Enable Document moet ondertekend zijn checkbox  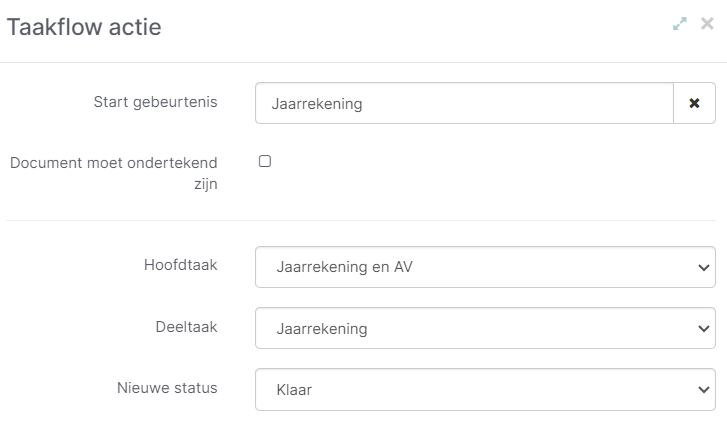point(265,161)
